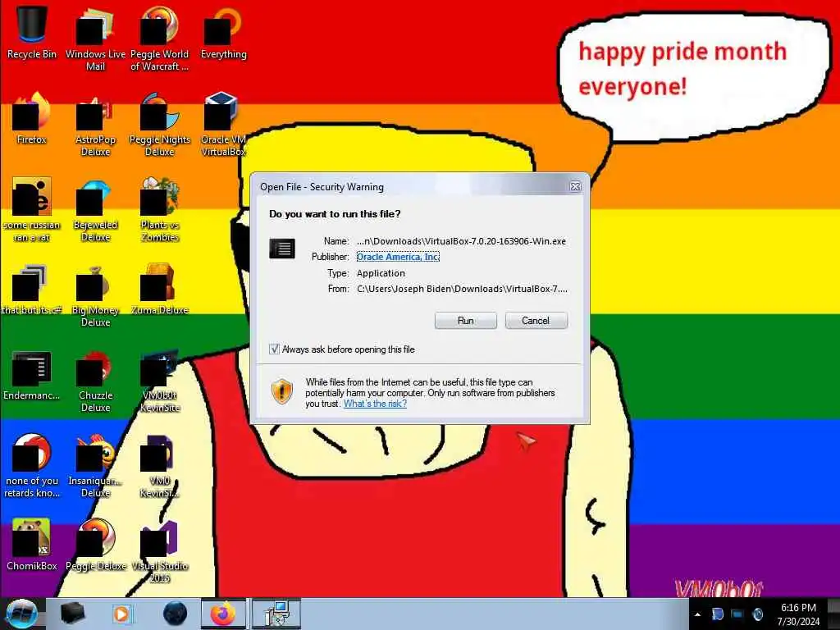Click the From path C:\Users\Joseph Biden text
This screenshot has width=840, height=630.
(x=462, y=289)
